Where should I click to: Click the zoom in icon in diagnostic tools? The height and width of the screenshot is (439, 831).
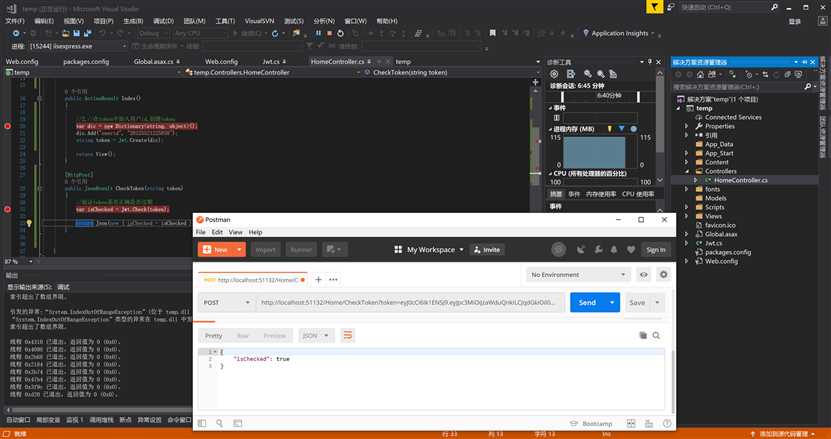tap(588, 74)
